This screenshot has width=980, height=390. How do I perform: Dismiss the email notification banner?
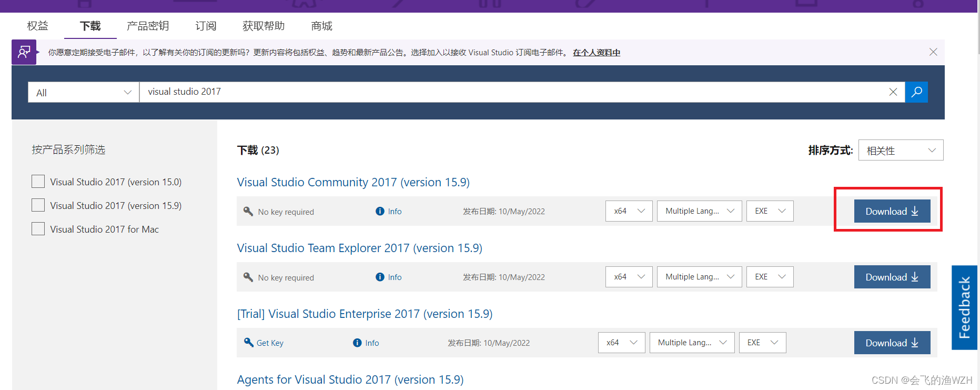coord(933,52)
